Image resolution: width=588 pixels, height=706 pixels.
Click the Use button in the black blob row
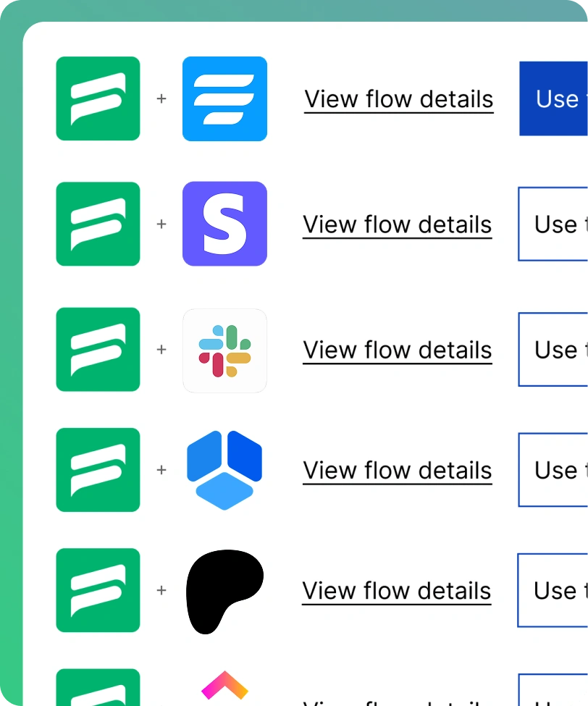pyautogui.click(x=553, y=590)
